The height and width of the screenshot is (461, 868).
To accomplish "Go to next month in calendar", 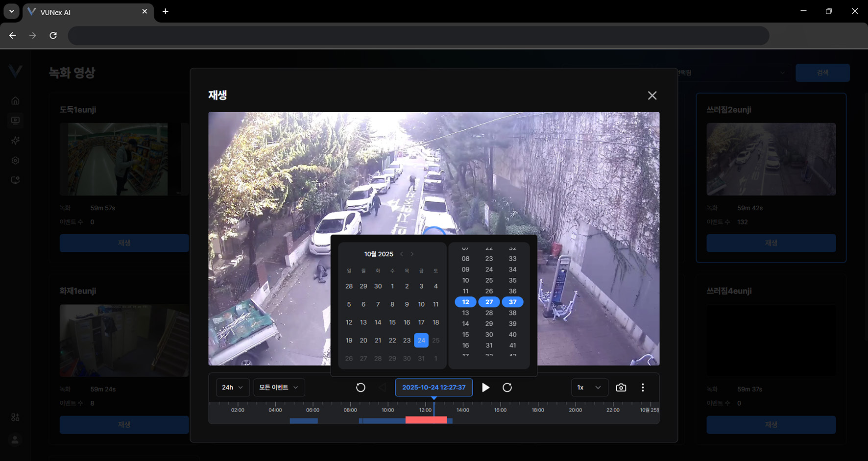I will click(x=412, y=254).
